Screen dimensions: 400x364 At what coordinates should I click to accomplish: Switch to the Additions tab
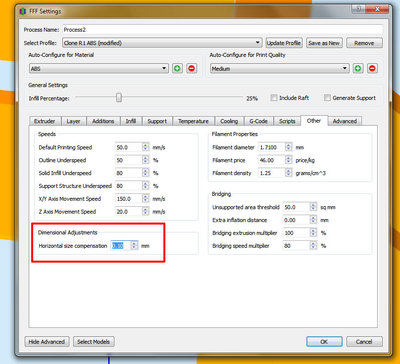tap(103, 121)
